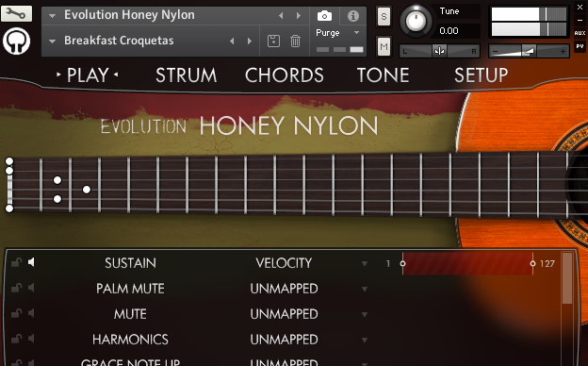Image resolution: width=588 pixels, height=366 pixels.
Task: Click the articulation list scrollbar
Action: (x=567, y=278)
